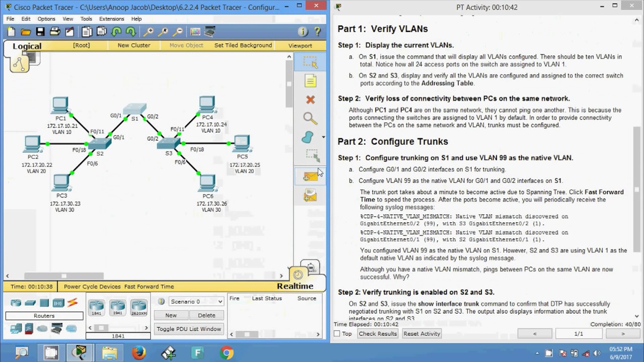Viewport: 644px width, 362px height.
Task: Go to the next page in PT Activity
Action: pyautogui.click(x=623, y=334)
